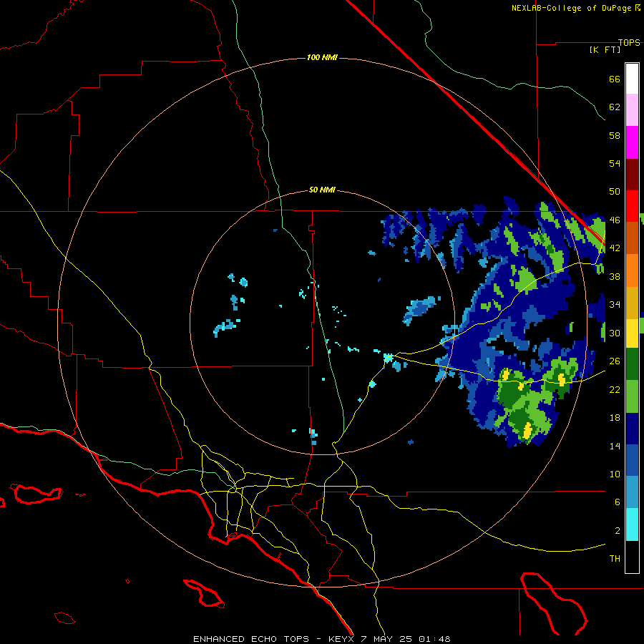Click the "50 NMI" range ring label
Image resolution: width=644 pixels, height=644 pixels.
322,190
